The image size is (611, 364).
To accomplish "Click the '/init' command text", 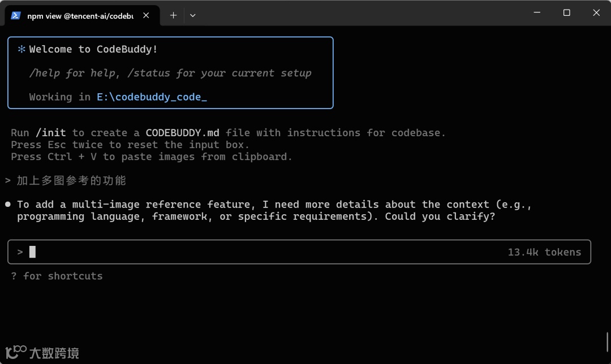I will [x=51, y=133].
